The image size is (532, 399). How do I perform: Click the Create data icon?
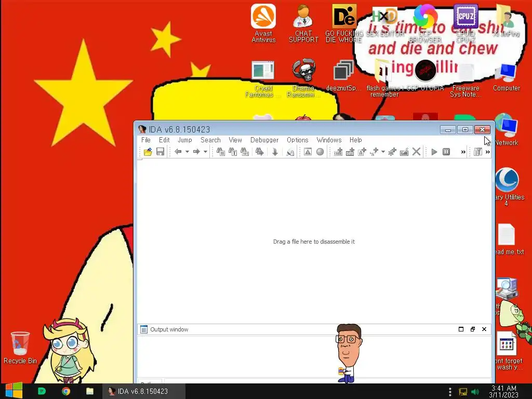(350, 152)
